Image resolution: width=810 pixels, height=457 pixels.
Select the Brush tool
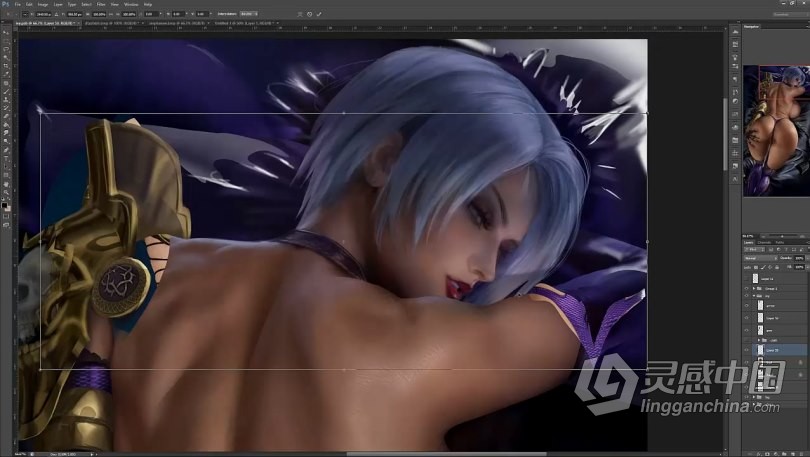6,91
